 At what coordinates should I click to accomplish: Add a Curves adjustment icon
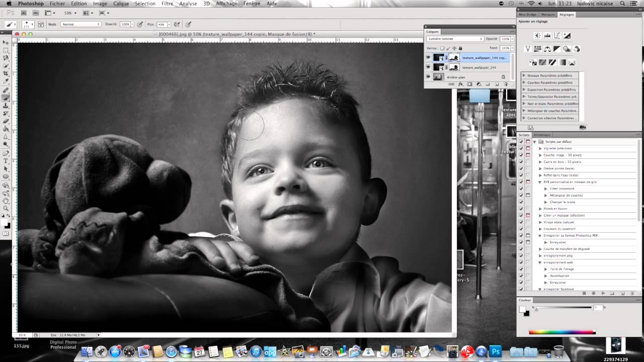point(557,35)
